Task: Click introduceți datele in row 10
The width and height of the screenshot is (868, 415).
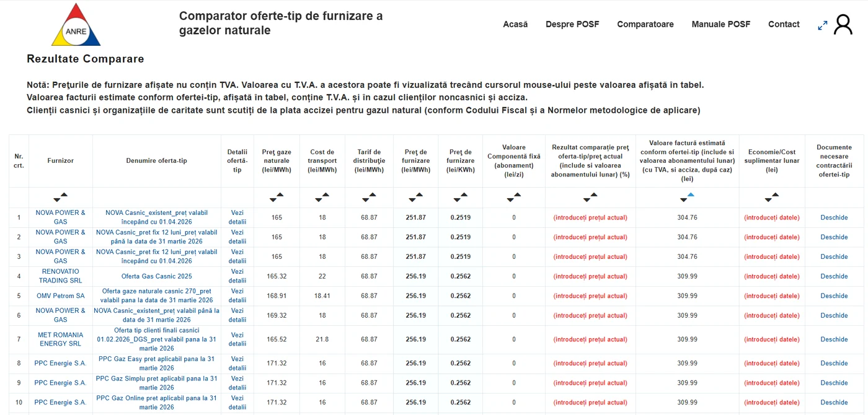Action: [772, 403]
